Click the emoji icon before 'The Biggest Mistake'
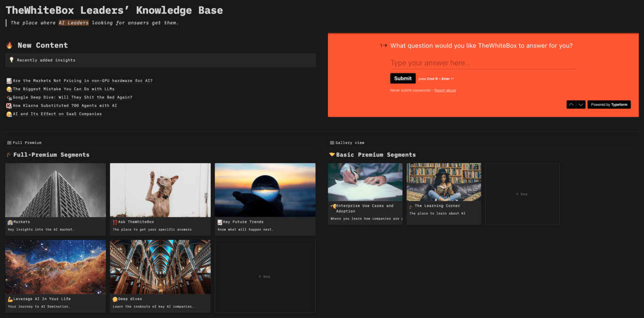This screenshot has width=644, height=318. point(9,89)
